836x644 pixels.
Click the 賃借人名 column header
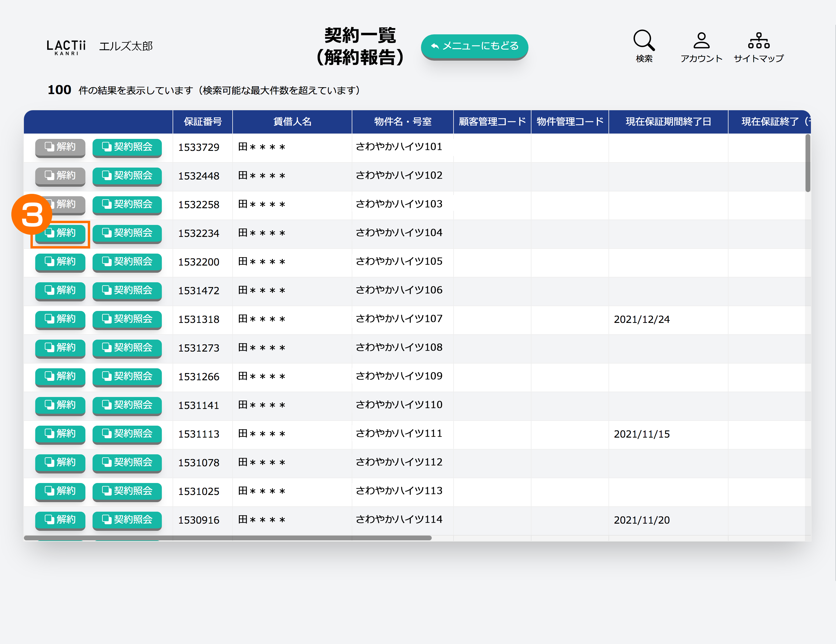click(292, 122)
